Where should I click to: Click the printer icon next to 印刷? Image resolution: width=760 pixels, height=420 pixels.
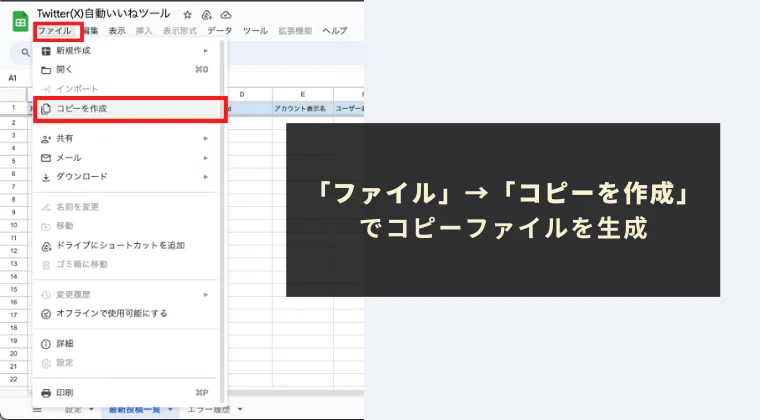coord(46,393)
